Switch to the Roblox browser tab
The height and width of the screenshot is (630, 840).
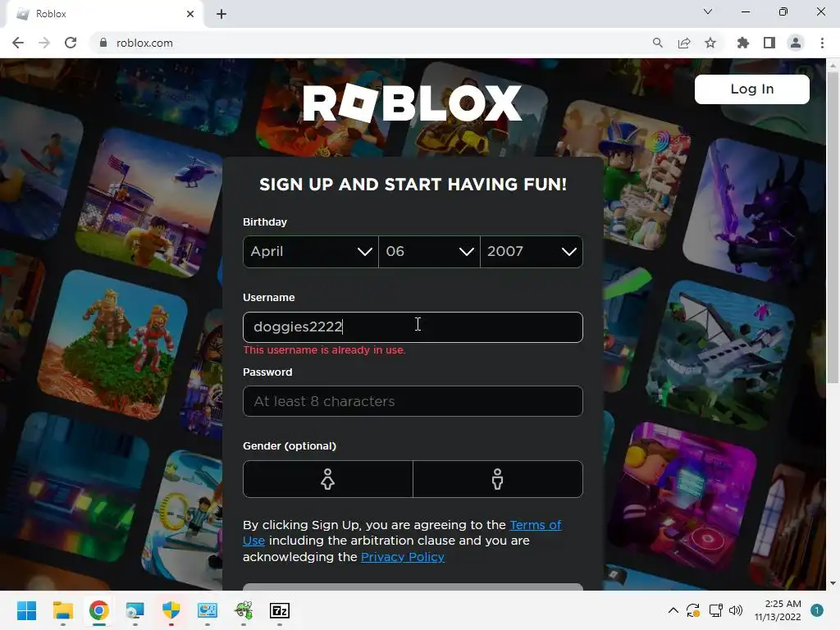click(x=102, y=14)
